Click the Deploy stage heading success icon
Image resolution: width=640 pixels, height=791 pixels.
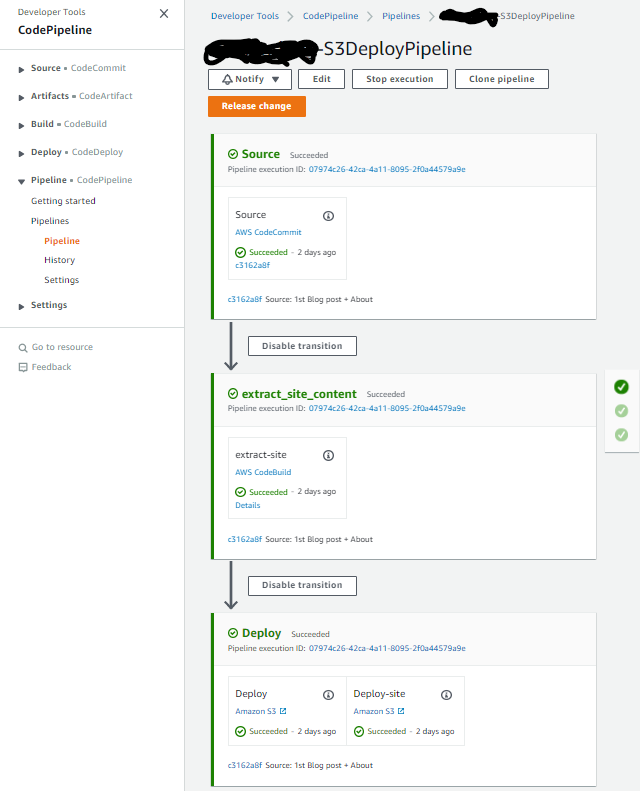pos(233,633)
